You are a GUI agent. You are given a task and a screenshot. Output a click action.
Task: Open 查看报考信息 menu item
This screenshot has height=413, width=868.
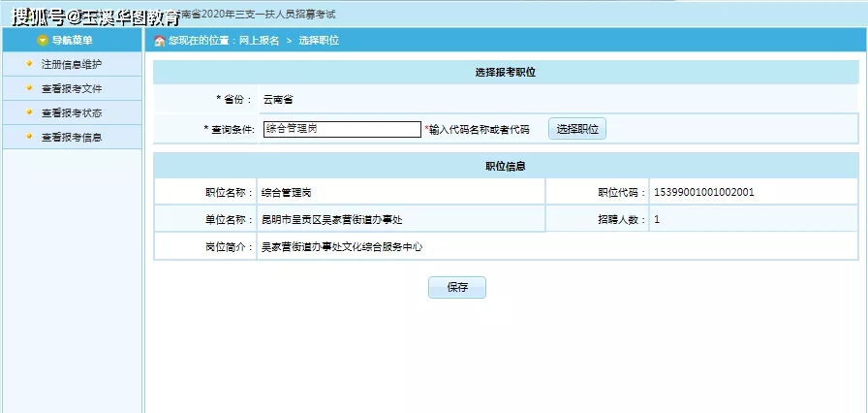pos(72,138)
